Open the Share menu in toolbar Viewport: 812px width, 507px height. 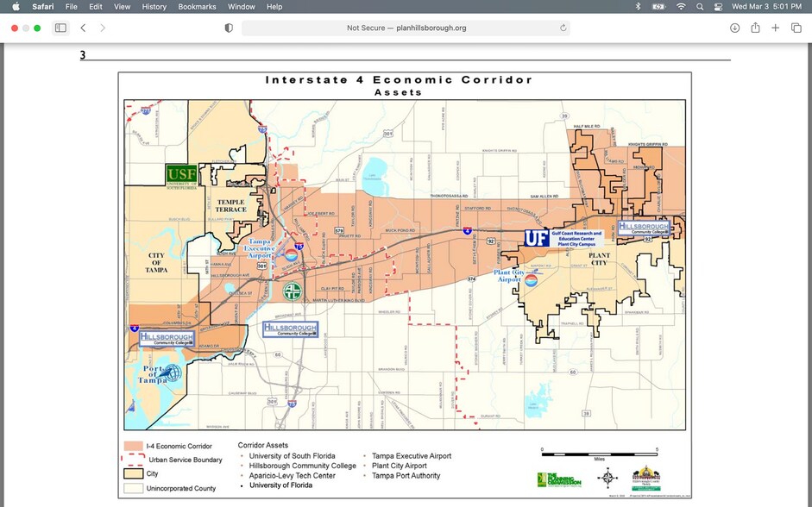(755, 28)
